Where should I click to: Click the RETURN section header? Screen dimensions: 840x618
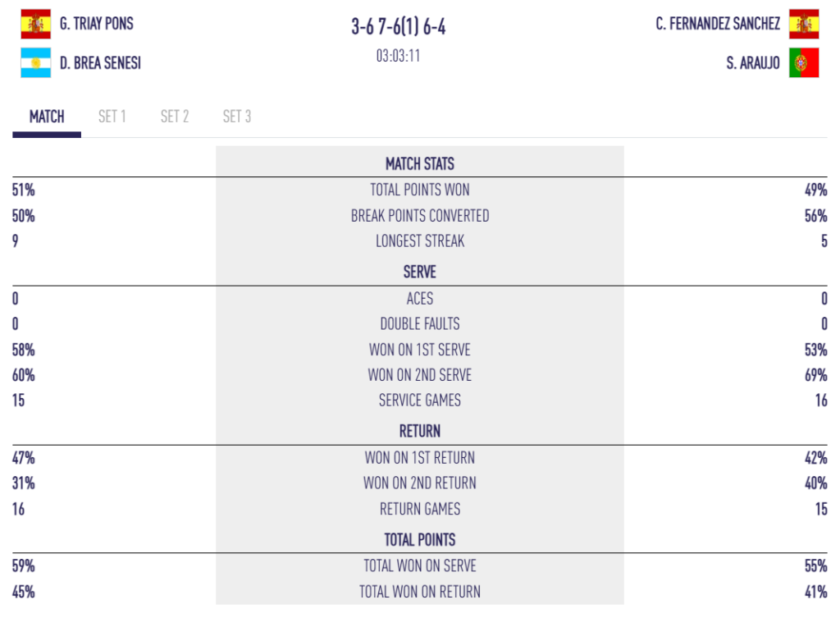pyautogui.click(x=420, y=431)
